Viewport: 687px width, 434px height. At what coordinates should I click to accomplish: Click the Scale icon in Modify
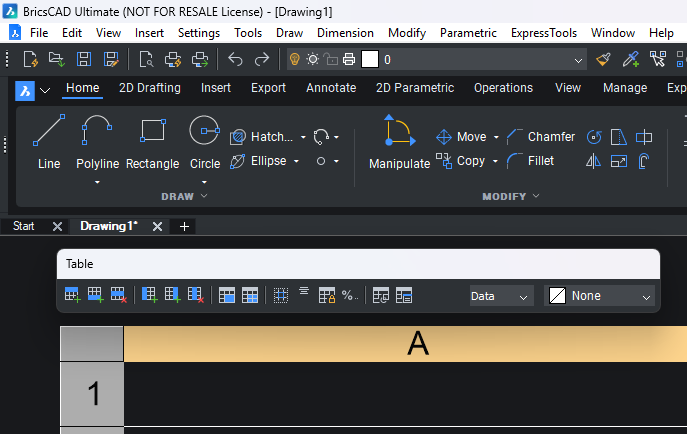pos(619,162)
